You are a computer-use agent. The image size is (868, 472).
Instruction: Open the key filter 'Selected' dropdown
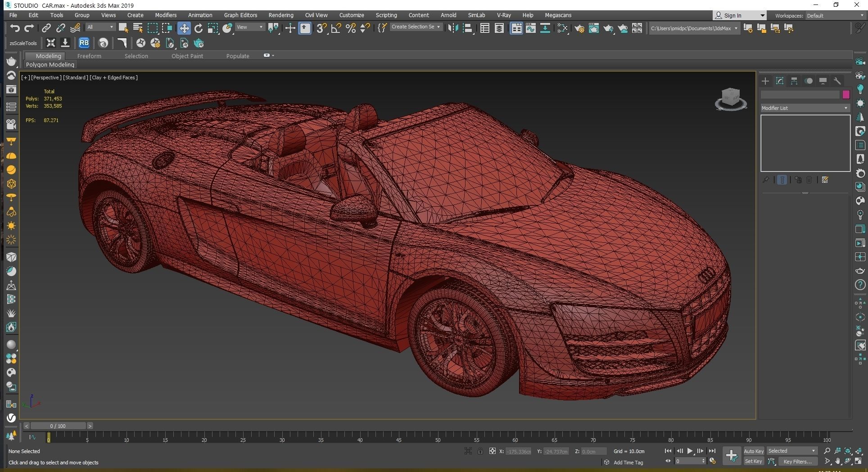pos(792,451)
